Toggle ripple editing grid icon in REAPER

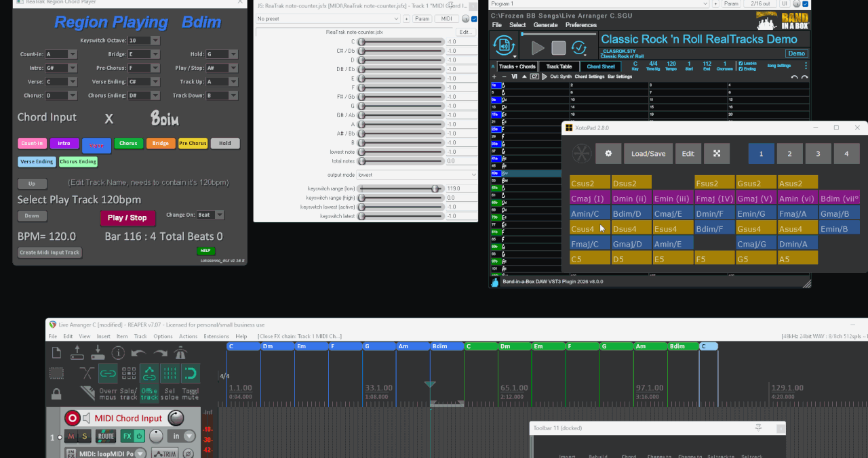pyautogui.click(x=129, y=373)
